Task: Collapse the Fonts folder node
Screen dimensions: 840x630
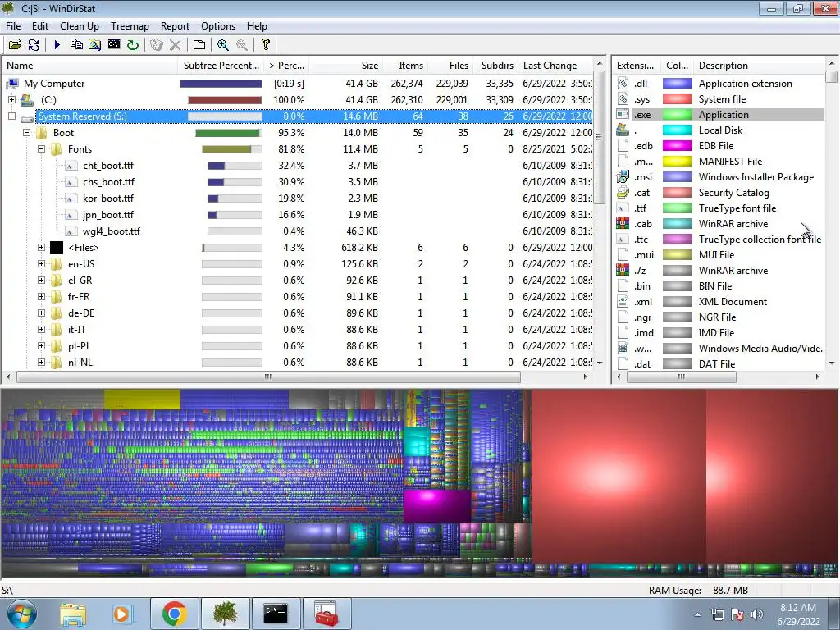Action: coord(41,149)
